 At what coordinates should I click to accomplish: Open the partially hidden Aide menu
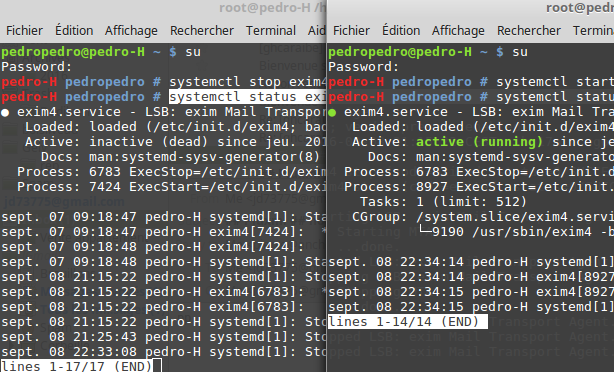pos(316,31)
